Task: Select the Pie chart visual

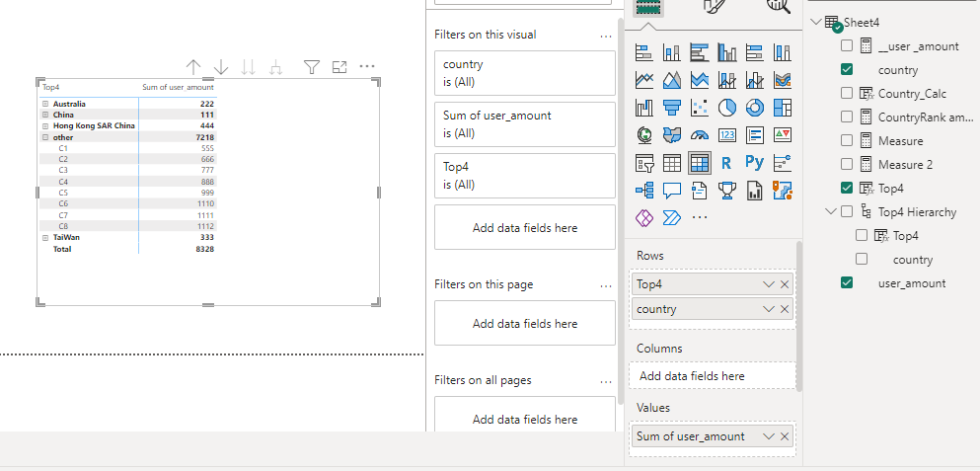Action: pyautogui.click(x=727, y=108)
